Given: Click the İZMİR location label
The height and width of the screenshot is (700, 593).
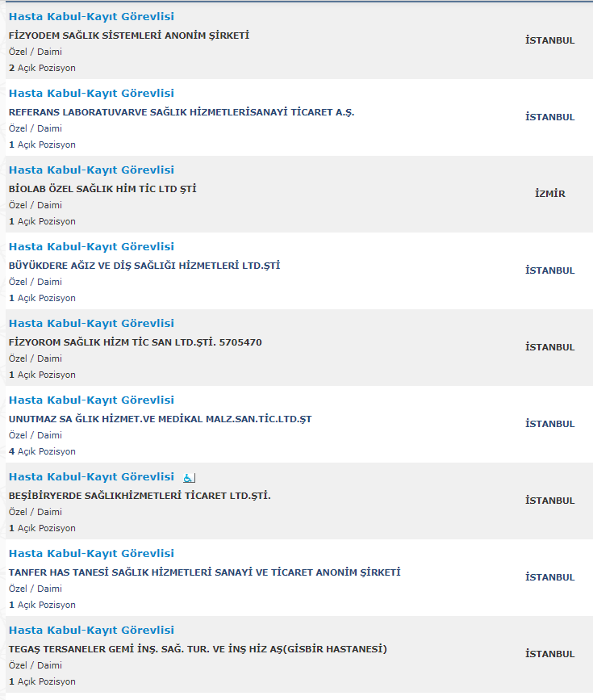Looking at the screenshot, I should 550,194.
